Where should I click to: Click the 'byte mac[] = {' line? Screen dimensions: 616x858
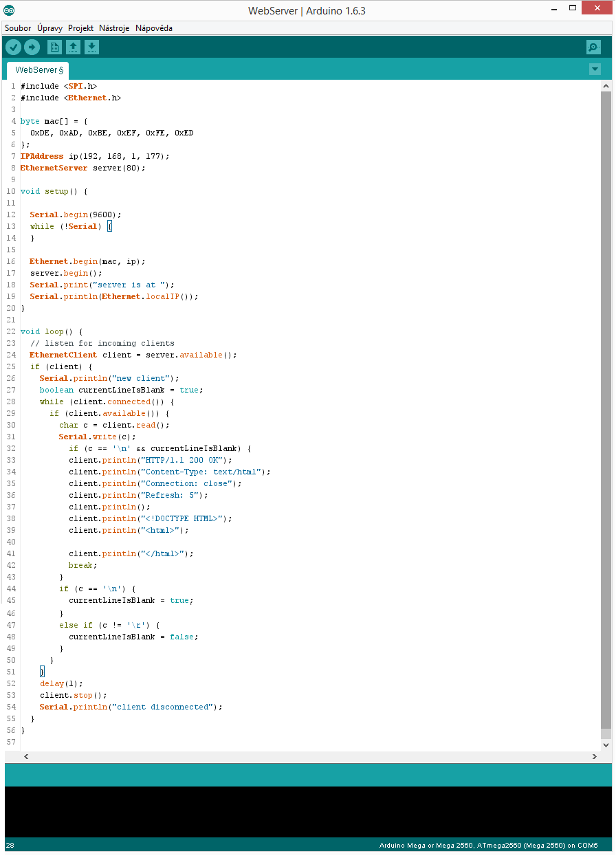[x=54, y=121]
